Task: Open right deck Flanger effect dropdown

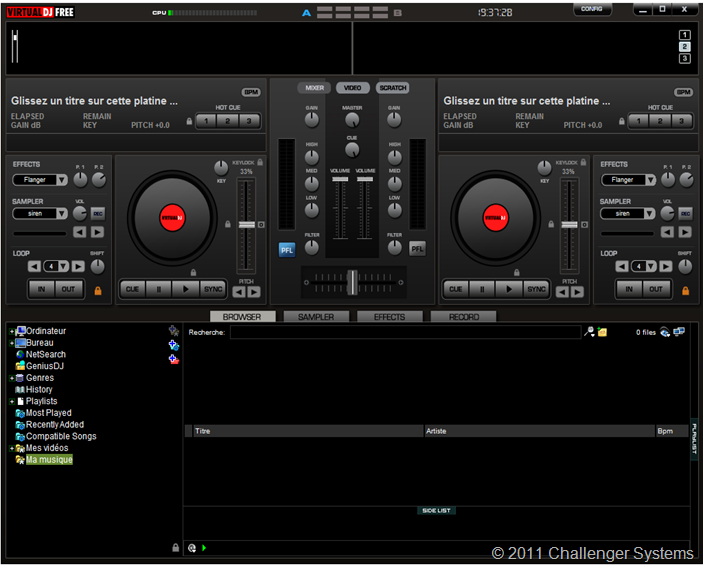Action: point(650,180)
